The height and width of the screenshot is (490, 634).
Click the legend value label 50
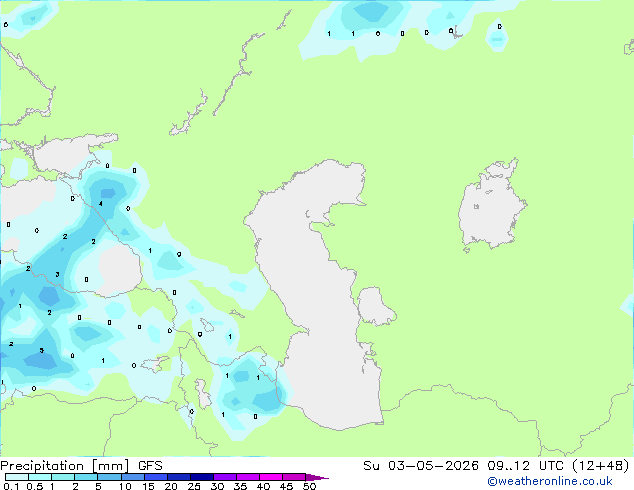tap(309, 486)
